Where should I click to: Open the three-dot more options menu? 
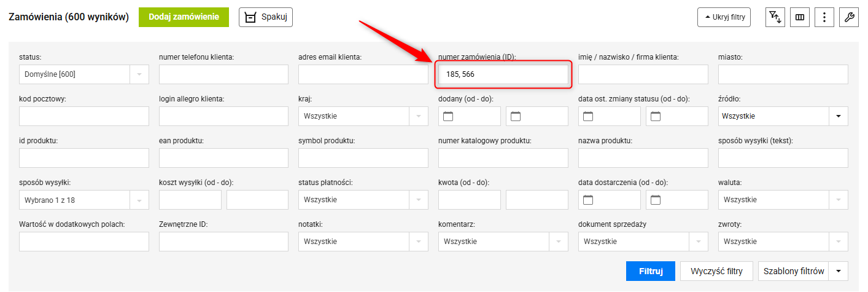824,17
